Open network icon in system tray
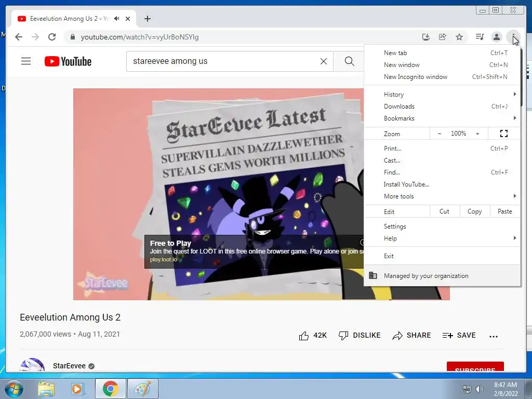Viewport: 532px width, 399px height. click(x=467, y=389)
